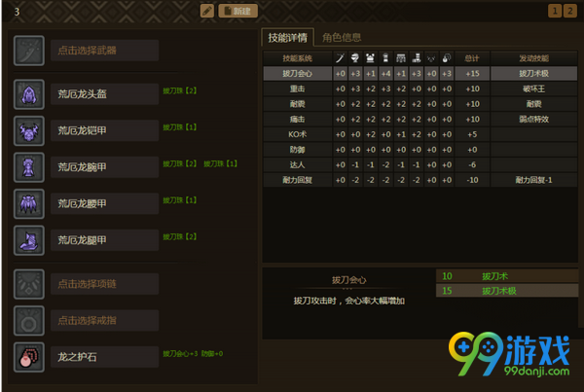Viewport: 584px width, 392px height.
Task: Click the waist column header icon
Action: coord(401,58)
